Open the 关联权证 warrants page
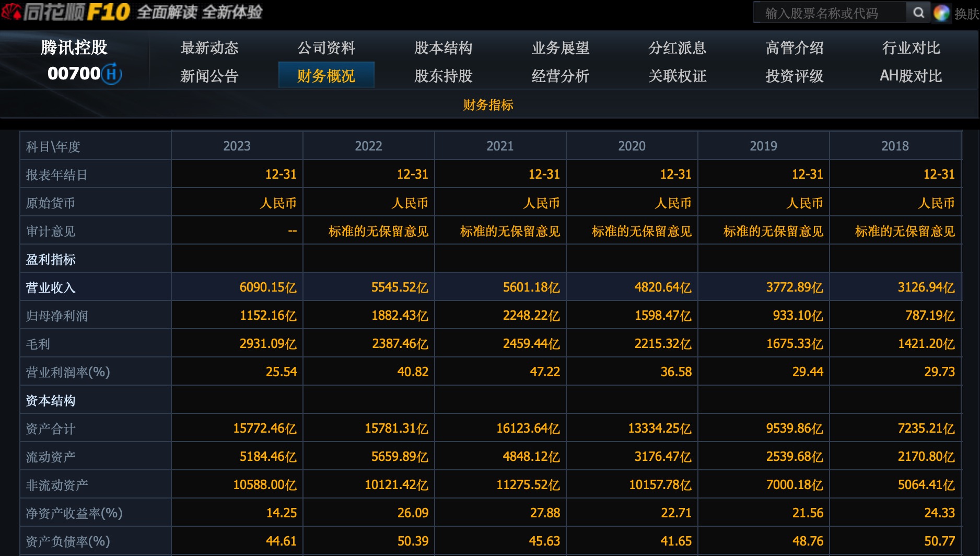This screenshot has width=980, height=556. point(678,76)
